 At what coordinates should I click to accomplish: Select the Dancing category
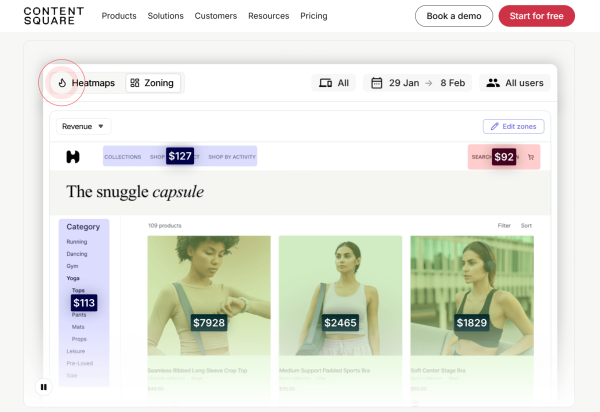[x=77, y=254]
